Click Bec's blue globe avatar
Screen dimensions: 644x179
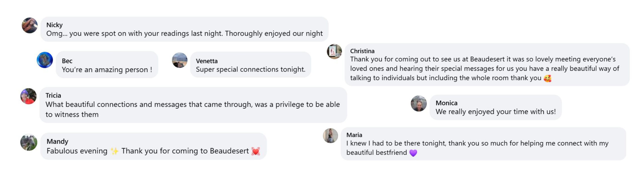click(x=45, y=60)
